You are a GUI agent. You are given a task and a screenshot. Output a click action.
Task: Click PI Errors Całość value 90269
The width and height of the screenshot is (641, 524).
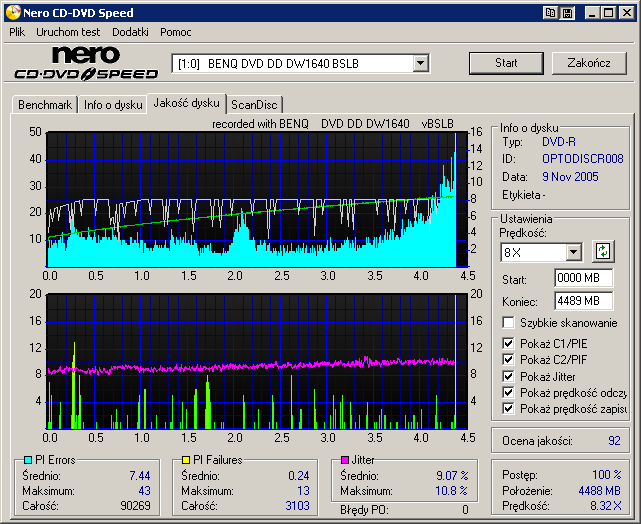pyautogui.click(x=135, y=506)
